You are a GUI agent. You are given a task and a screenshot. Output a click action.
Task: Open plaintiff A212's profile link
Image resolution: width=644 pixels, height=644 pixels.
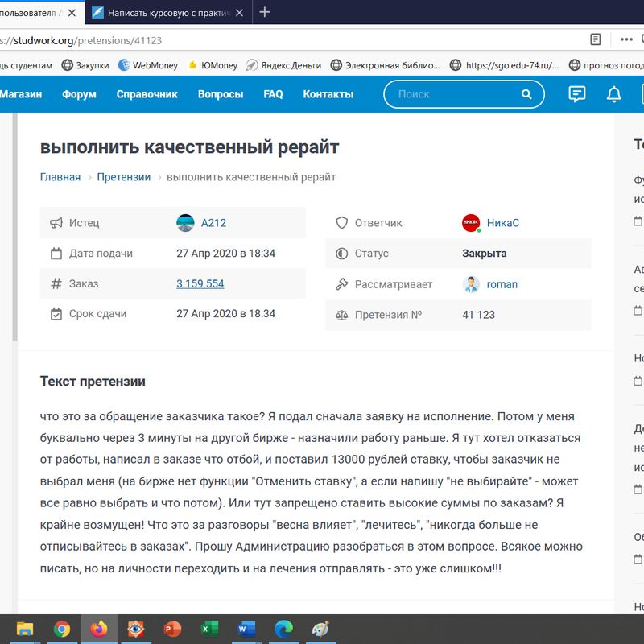pyautogui.click(x=213, y=223)
